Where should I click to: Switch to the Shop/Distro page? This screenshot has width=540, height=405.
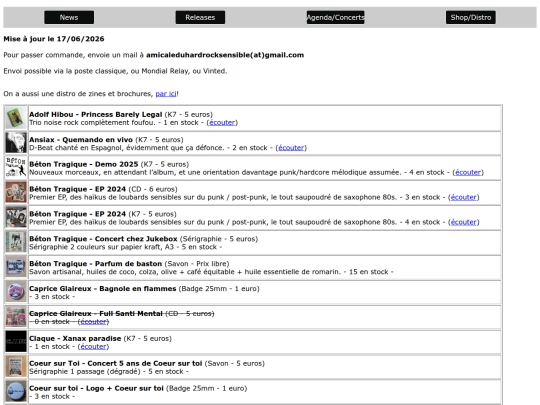coord(471,17)
